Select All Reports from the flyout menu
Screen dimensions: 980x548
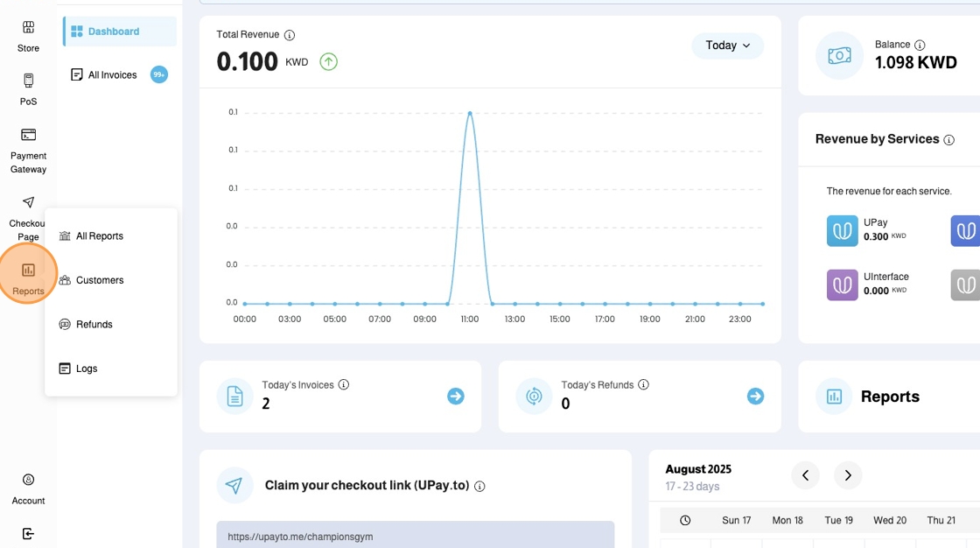99,236
